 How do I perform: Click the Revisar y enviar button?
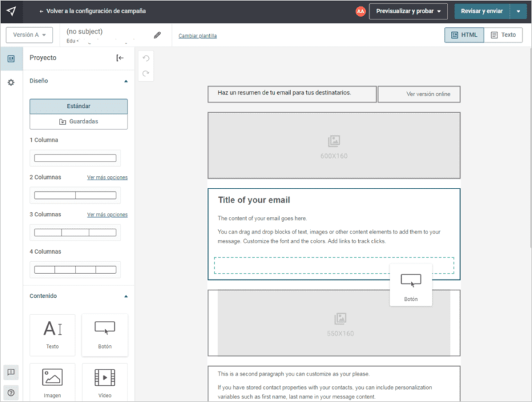[x=482, y=11]
